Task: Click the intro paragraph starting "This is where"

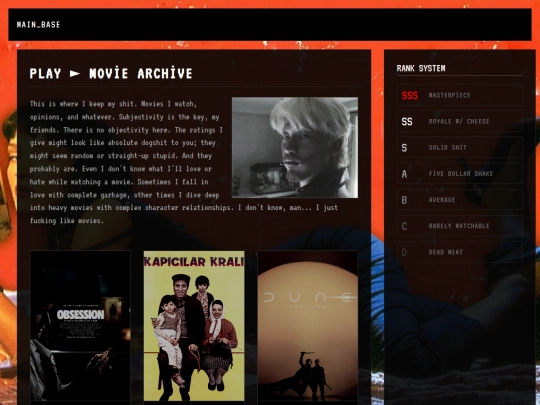Action: (x=184, y=162)
